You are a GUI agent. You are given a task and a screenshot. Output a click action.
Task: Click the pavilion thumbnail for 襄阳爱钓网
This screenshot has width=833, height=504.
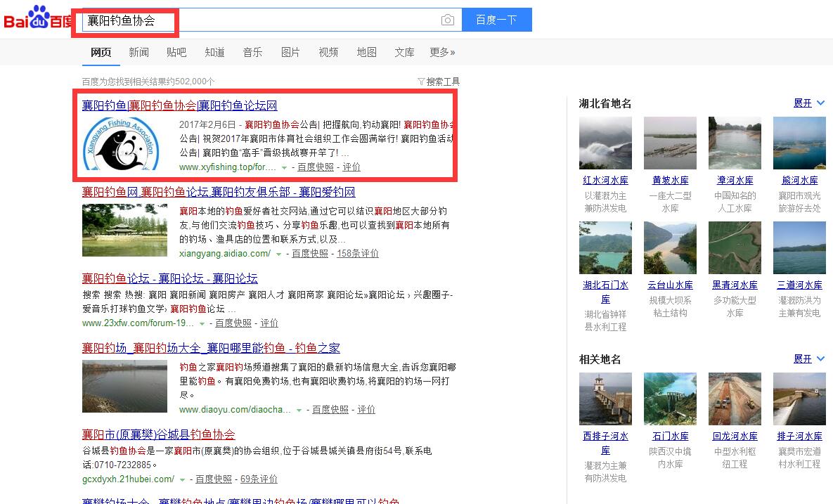pyautogui.click(x=125, y=230)
